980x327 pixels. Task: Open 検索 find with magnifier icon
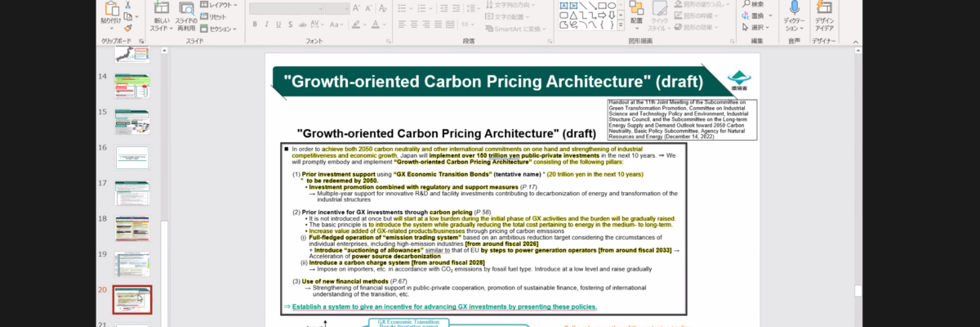point(753,4)
